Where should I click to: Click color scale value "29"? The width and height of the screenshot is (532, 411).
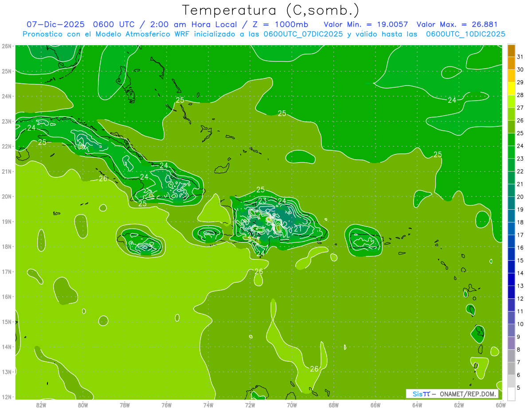[x=520, y=82]
